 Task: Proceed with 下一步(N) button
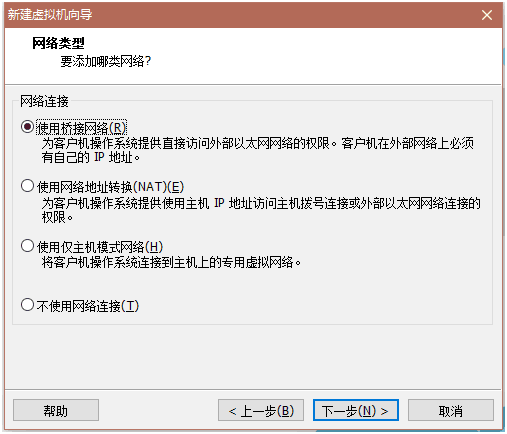tap(356, 410)
